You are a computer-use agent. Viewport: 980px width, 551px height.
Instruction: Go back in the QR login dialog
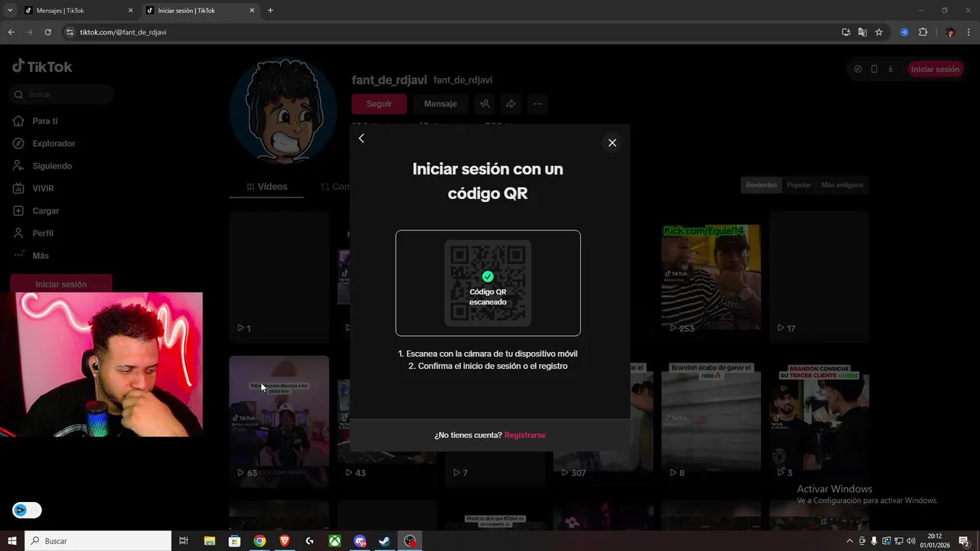[x=361, y=139]
